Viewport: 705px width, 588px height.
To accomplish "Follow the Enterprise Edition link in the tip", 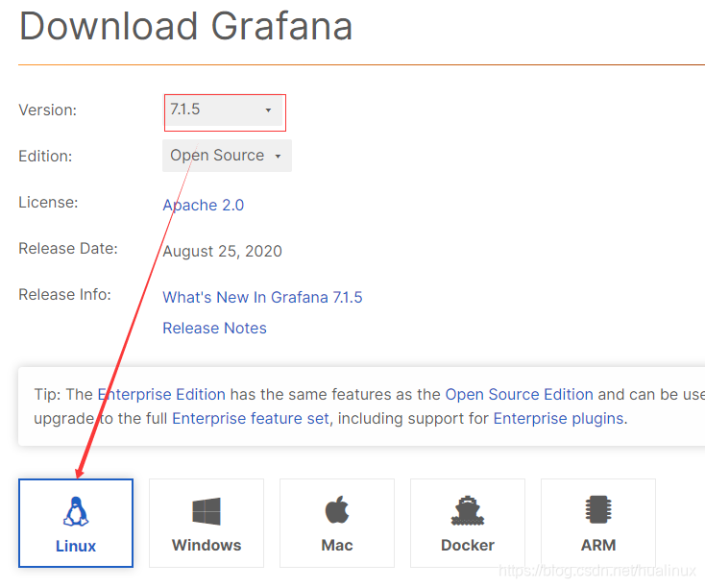I will [161, 395].
